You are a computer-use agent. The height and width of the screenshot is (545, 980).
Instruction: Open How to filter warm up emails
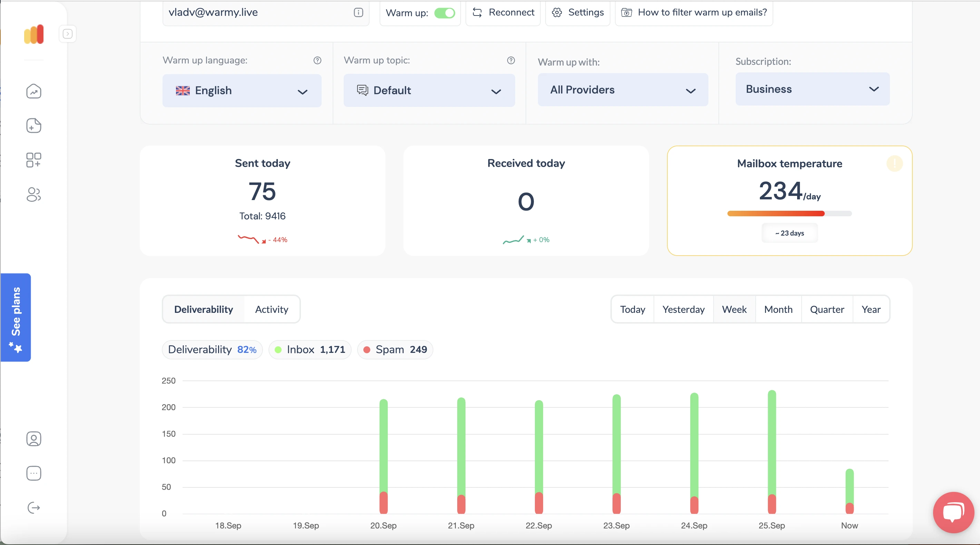(694, 12)
